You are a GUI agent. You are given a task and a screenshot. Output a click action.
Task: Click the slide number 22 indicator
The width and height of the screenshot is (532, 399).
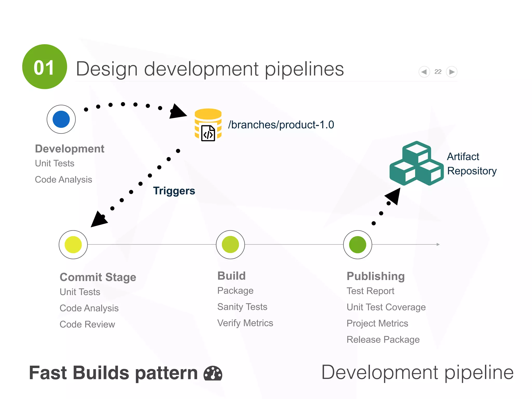click(438, 72)
